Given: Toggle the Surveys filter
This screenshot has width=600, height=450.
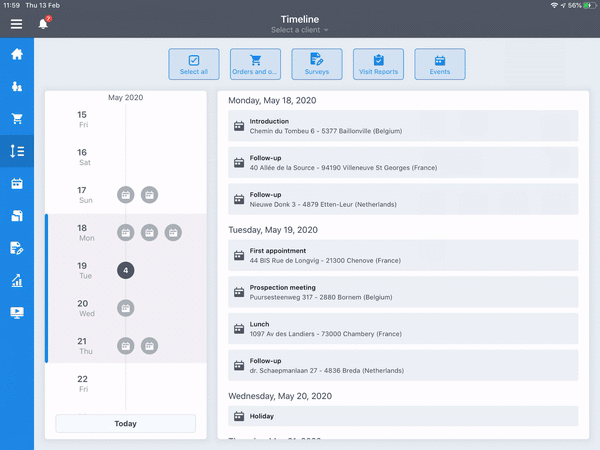Looking at the screenshot, I should point(317,64).
